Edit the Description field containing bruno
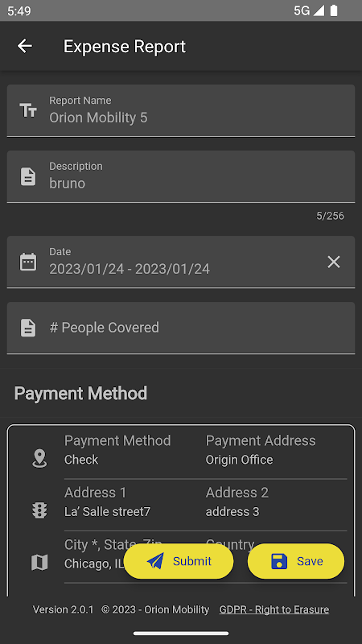The width and height of the screenshot is (362, 644). [181, 176]
